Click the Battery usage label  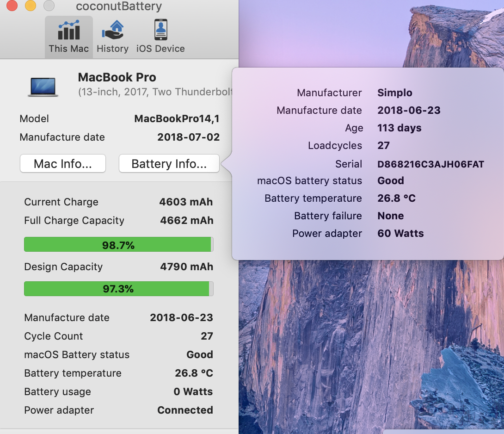tap(57, 392)
